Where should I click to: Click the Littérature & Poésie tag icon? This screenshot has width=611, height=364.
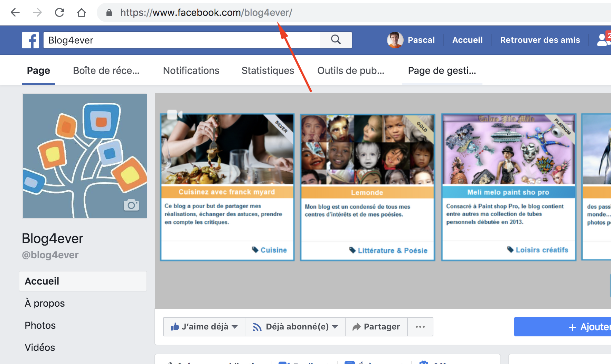point(352,250)
